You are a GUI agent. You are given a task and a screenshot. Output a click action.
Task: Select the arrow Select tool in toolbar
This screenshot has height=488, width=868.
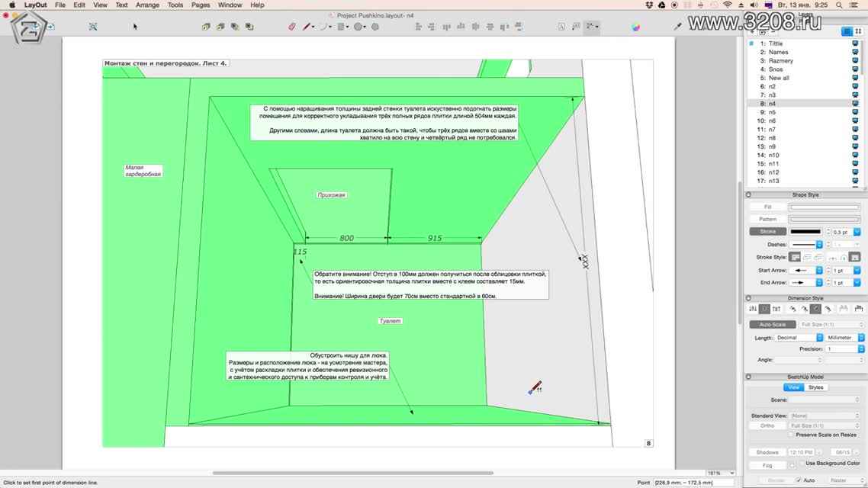click(135, 27)
